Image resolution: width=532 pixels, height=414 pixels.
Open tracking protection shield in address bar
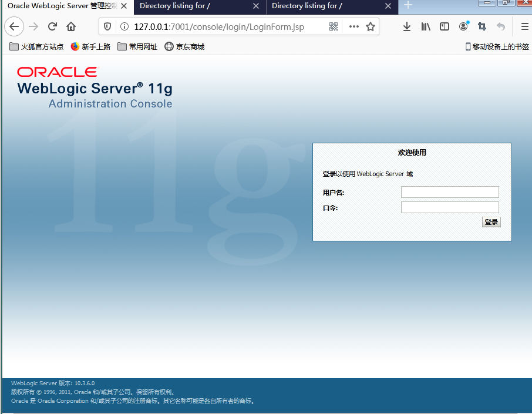click(107, 26)
